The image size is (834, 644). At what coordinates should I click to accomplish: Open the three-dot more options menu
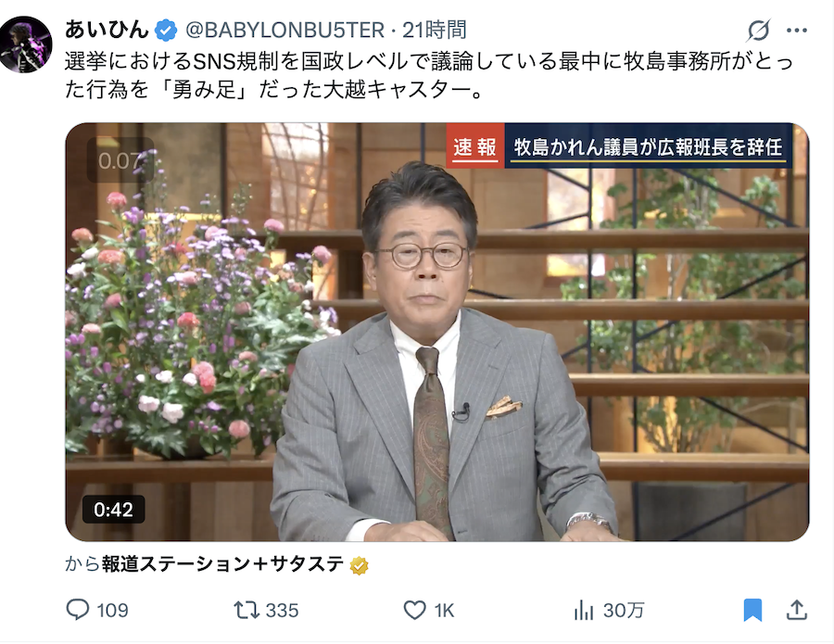pos(796,31)
